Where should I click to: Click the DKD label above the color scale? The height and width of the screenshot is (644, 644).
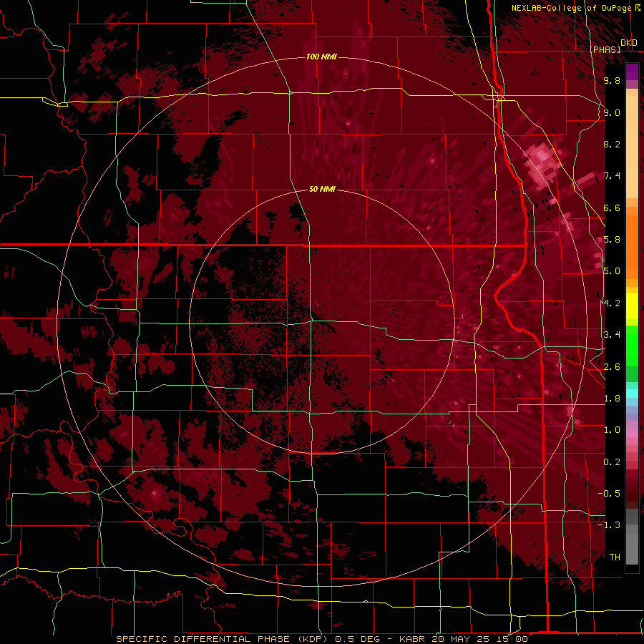(x=629, y=42)
